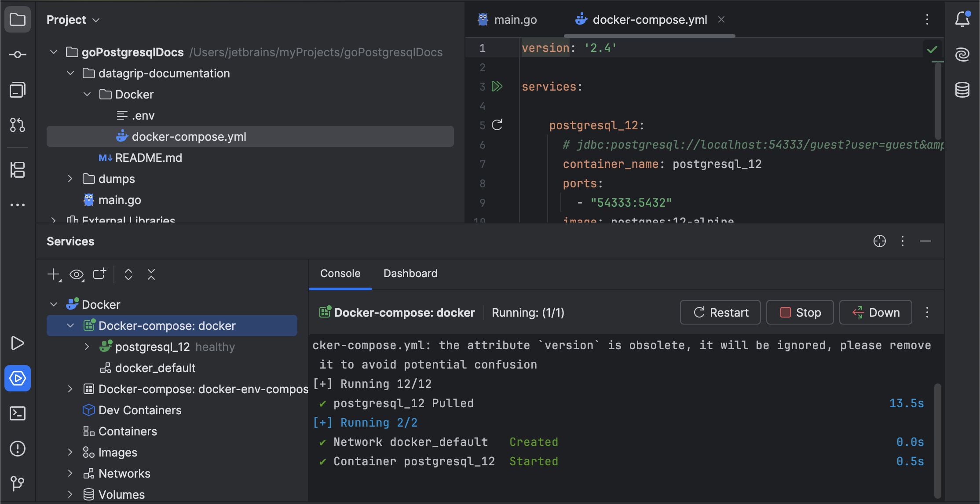980x504 pixels.
Task: Click the console vertical scrollbar
Action: coord(937,440)
